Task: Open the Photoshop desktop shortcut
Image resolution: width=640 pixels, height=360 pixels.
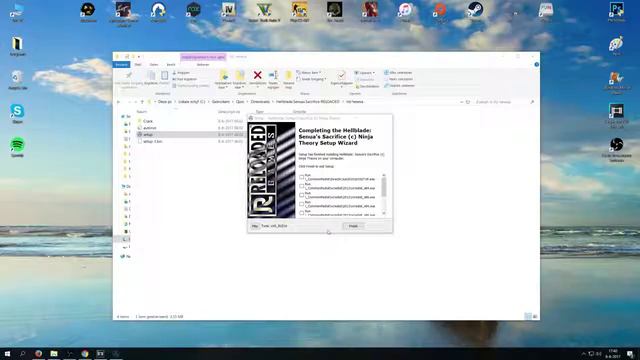Action: click(616, 11)
